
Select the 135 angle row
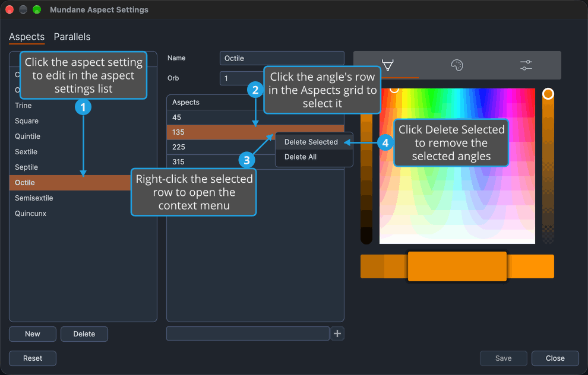coord(255,132)
